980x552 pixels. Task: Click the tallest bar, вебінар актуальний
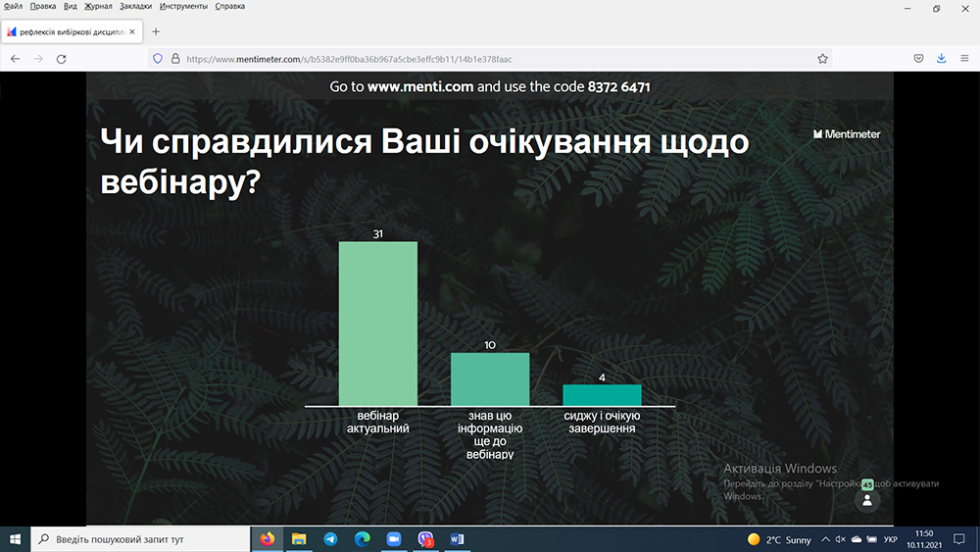tap(378, 324)
